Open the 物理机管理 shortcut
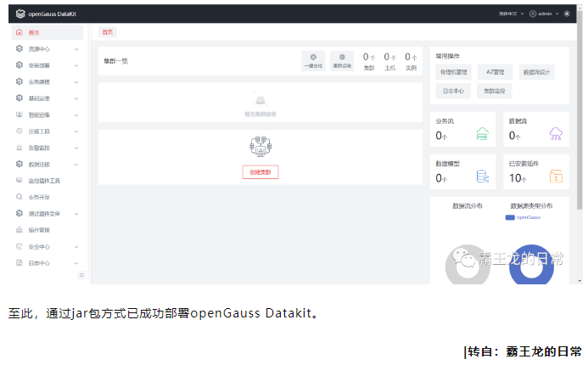The height and width of the screenshot is (376, 588). [x=453, y=72]
